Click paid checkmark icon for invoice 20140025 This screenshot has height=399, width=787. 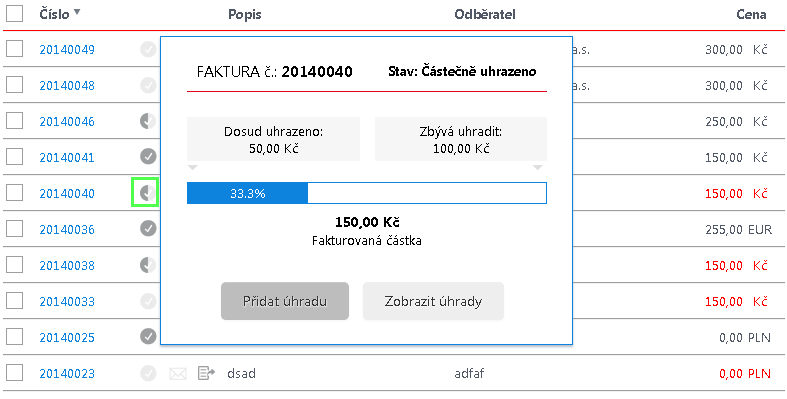pyautogui.click(x=148, y=337)
